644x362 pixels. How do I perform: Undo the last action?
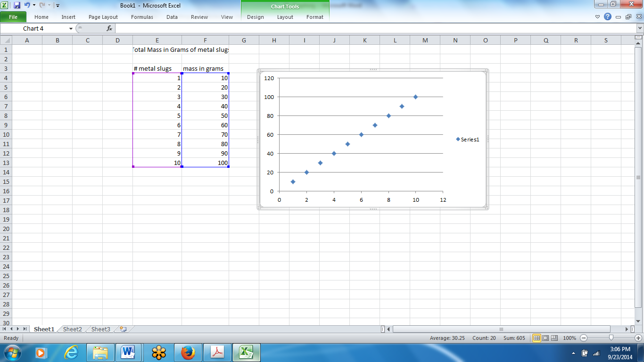point(27,5)
